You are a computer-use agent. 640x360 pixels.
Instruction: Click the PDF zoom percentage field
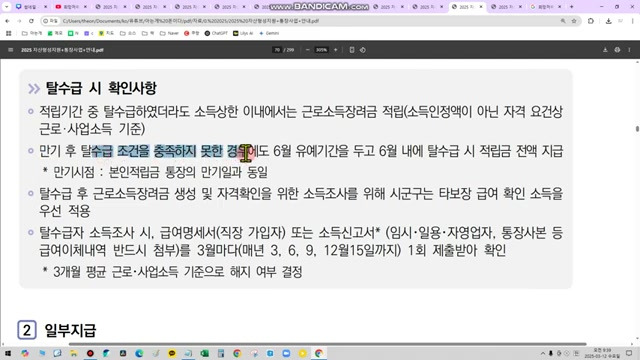[x=321, y=50]
